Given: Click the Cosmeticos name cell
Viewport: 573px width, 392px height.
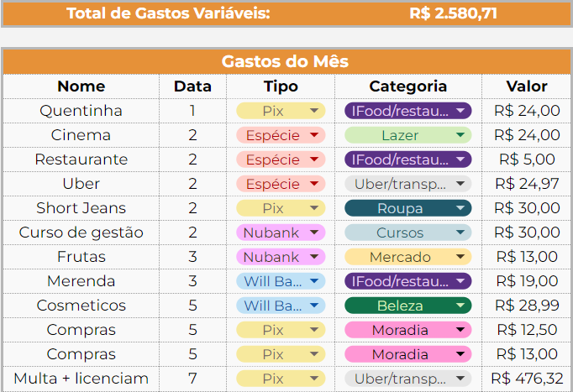Looking at the screenshot, I should (81, 306).
